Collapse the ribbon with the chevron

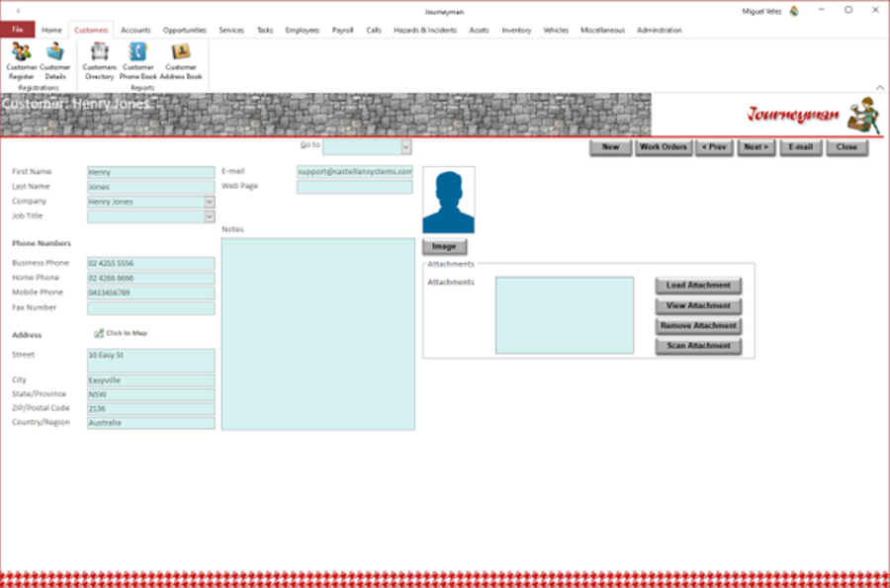click(879, 87)
